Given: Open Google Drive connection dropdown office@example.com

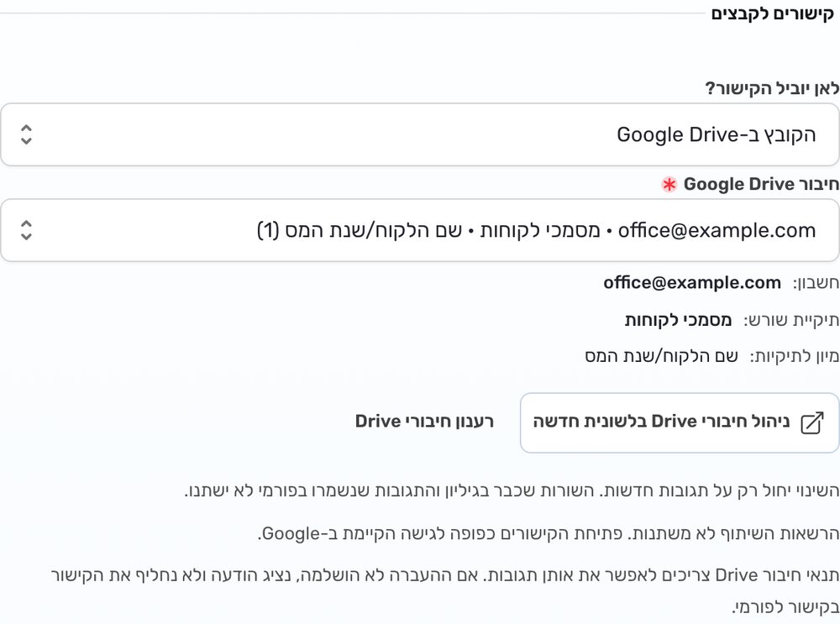Looking at the screenshot, I should [x=420, y=230].
